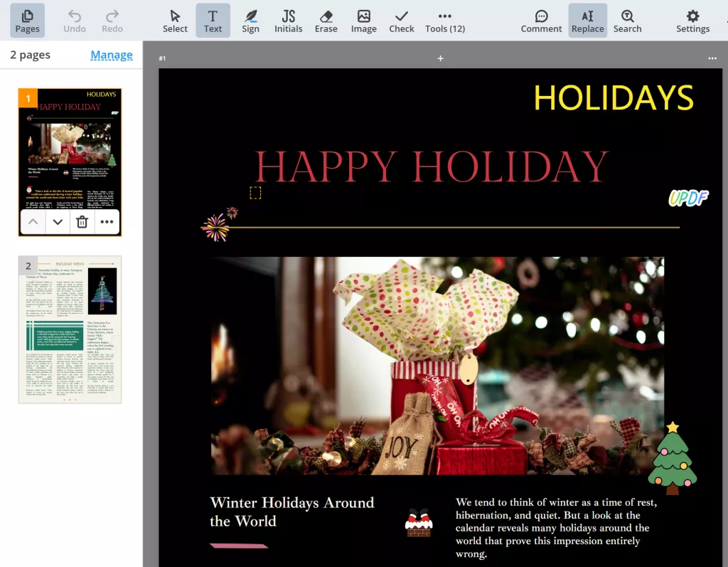
Task: Insert an image with Image tool
Action: tap(363, 21)
